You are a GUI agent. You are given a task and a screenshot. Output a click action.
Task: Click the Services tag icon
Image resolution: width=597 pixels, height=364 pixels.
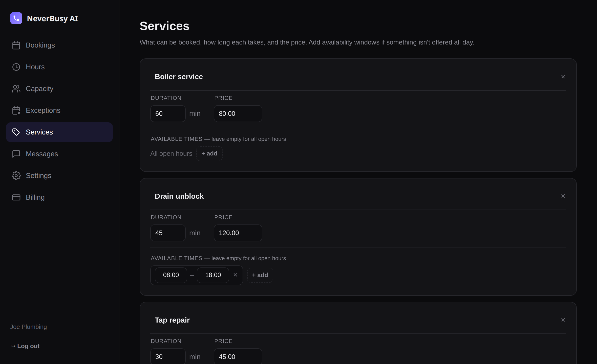pos(16,132)
